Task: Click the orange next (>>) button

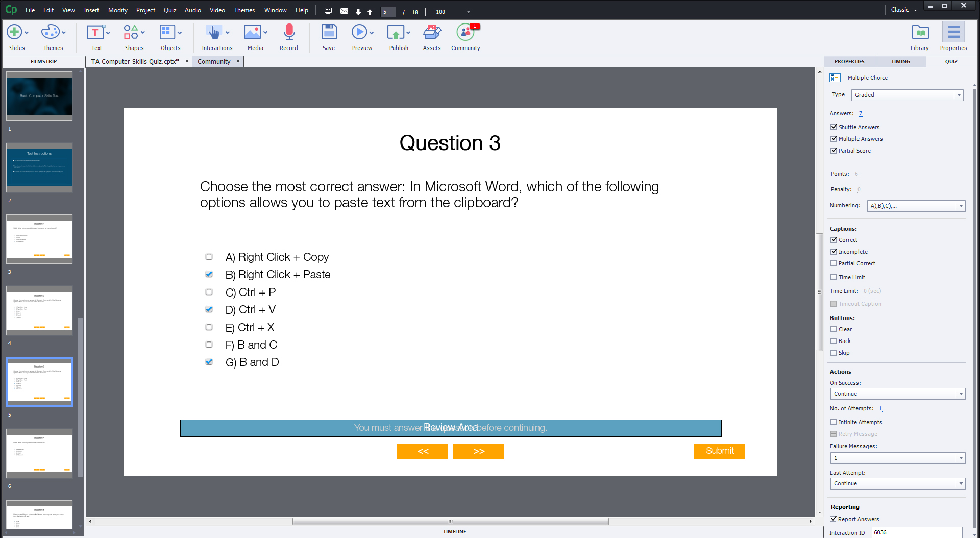Action: pyautogui.click(x=478, y=451)
